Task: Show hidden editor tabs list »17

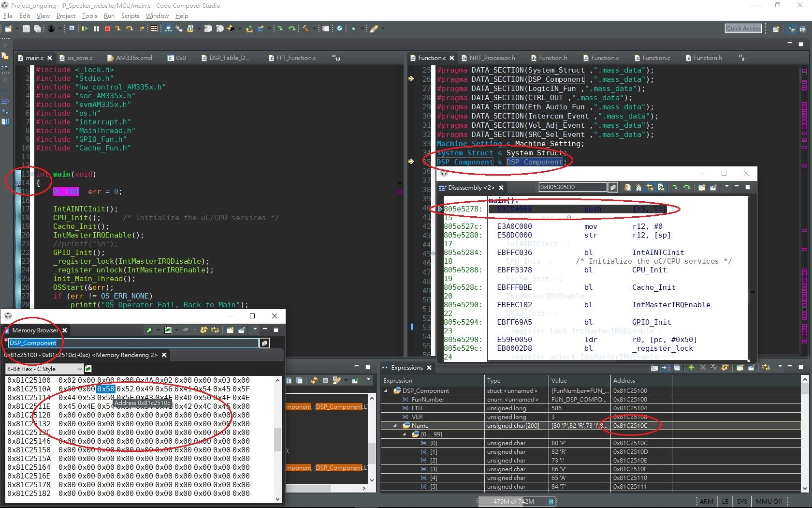Action: [x=336, y=58]
